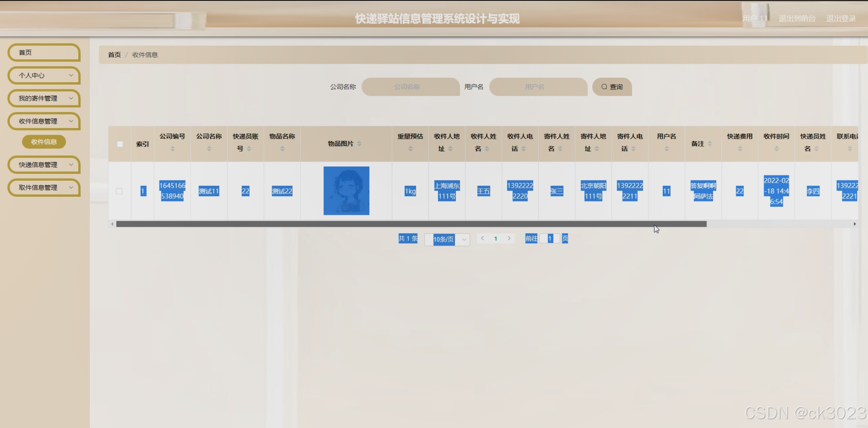The width and height of the screenshot is (868, 428).
Task: Click sort icon on 重量预估 column
Action: [410, 149]
